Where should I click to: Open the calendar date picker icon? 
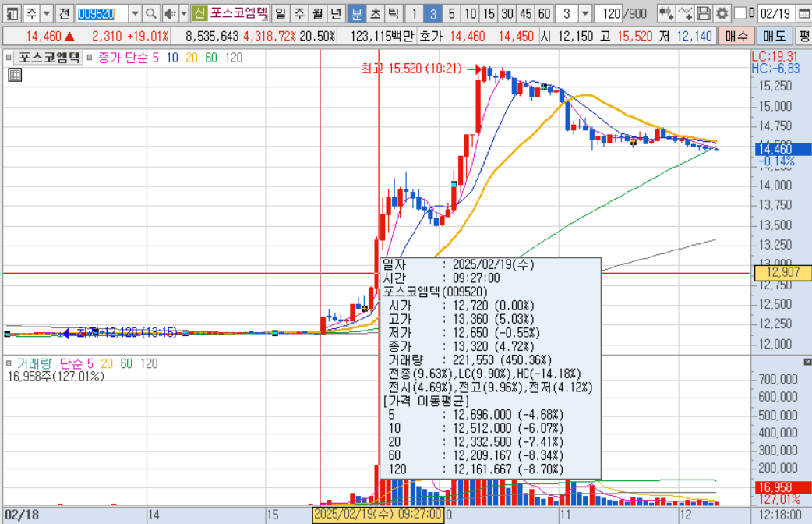point(804,13)
